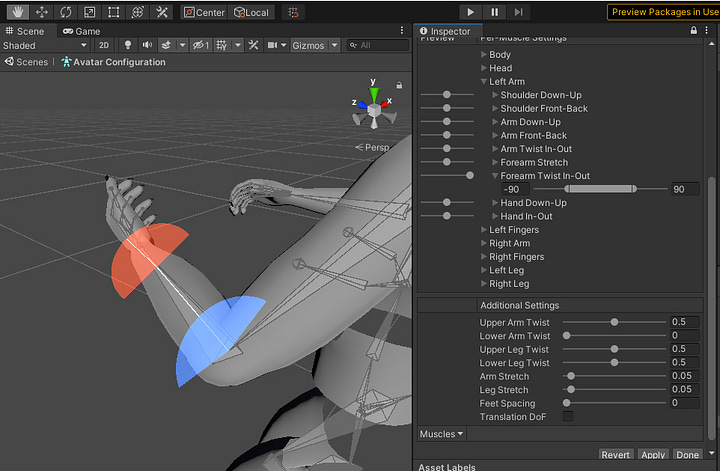
Task: Select the Rotate tool
Action: [x=66, y=12]
